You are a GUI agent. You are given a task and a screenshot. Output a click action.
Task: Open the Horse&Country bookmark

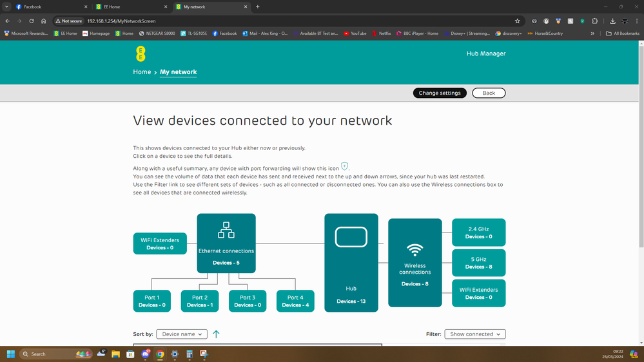[545, 33]
